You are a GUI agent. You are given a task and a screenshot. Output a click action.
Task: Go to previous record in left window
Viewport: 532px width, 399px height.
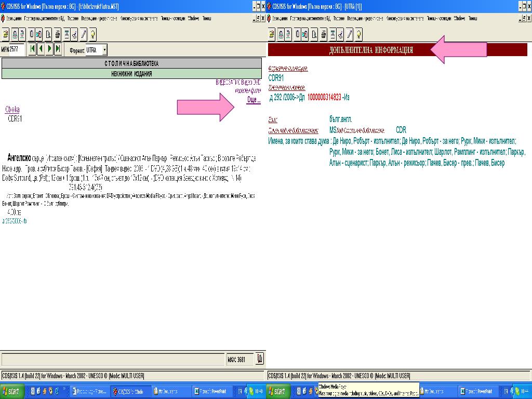pos(41,49)
